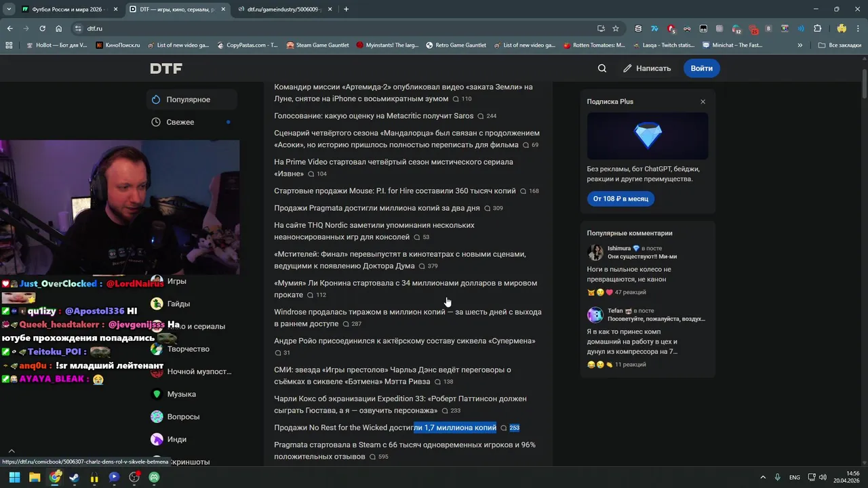Open the Chrome apps grid icon

(9, 45)
